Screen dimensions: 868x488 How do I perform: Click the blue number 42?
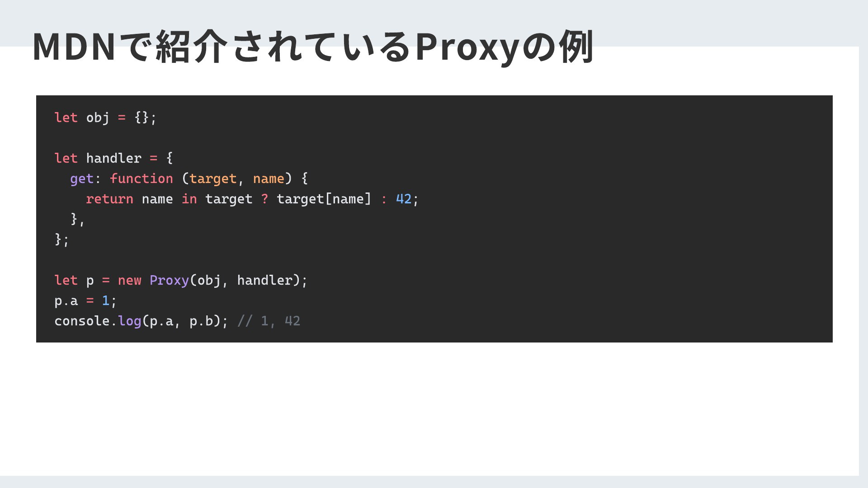404,199
